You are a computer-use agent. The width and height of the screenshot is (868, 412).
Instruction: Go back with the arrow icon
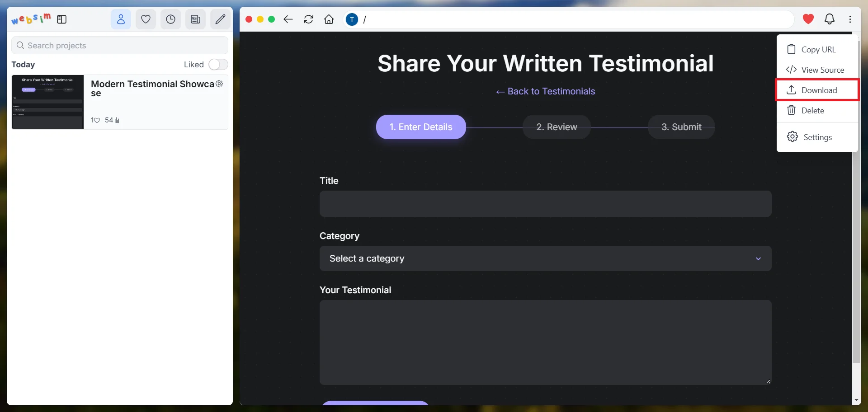tap(288, 19)
